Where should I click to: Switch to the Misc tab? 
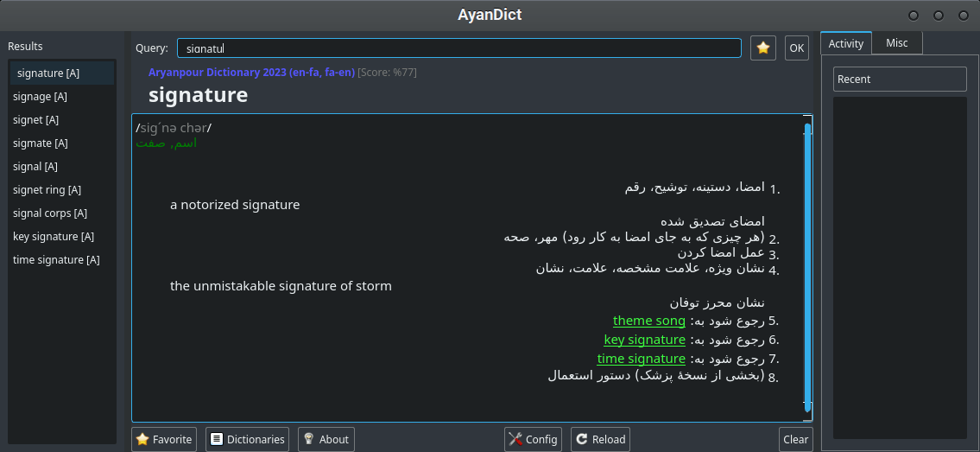pyautogui.click(x=897, y=43)
